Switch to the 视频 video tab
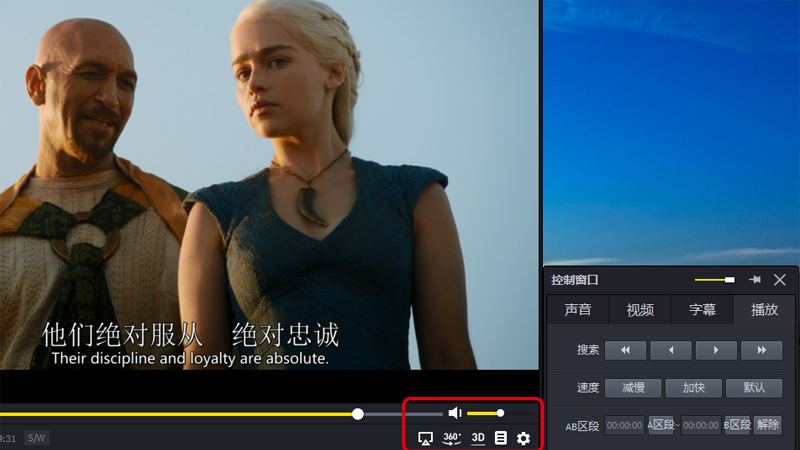The height and width of the screenshot is (450, 800). tap(640, 310)
